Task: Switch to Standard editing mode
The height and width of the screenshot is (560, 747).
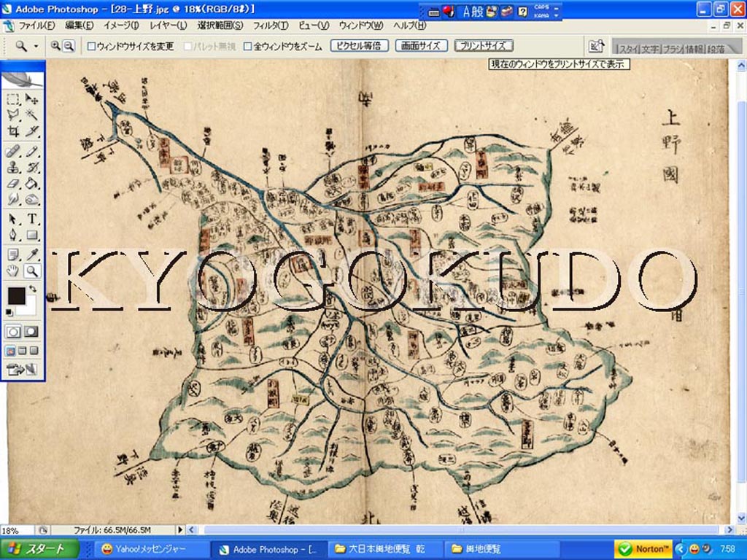Action: pyautogui.click(x=13, y=332)
